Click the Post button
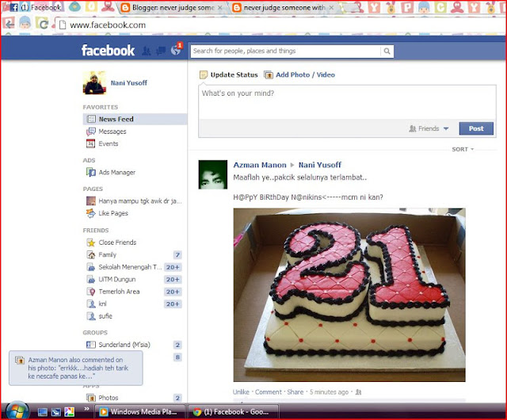Image resolution: width=507 pixels, height=420 pixels. point(476,128)
